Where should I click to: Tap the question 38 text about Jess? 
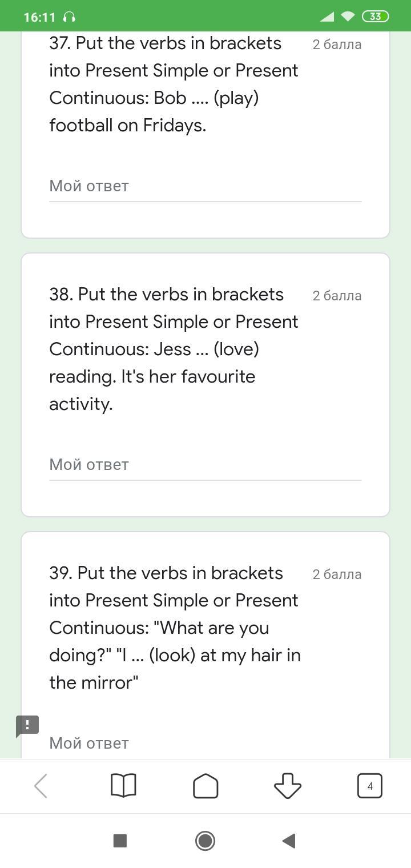click(x=174, y=349)
